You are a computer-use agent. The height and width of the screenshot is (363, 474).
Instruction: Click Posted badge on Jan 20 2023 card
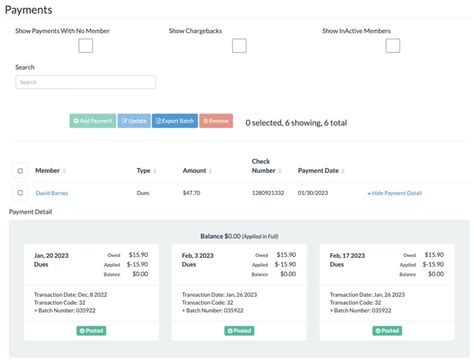(91, 331)
